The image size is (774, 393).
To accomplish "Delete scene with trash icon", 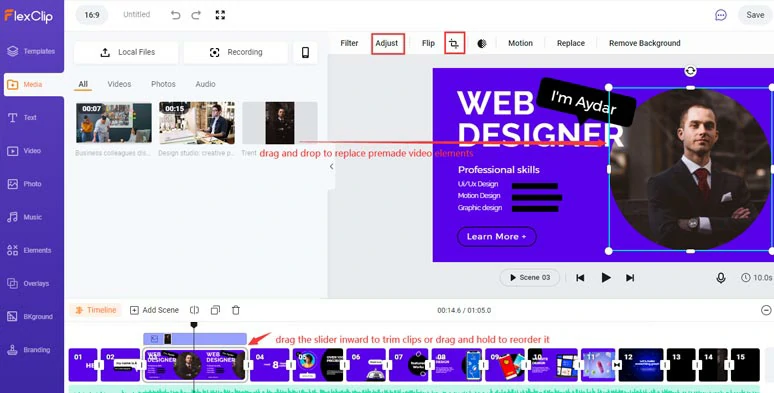I will click(236, 310).
